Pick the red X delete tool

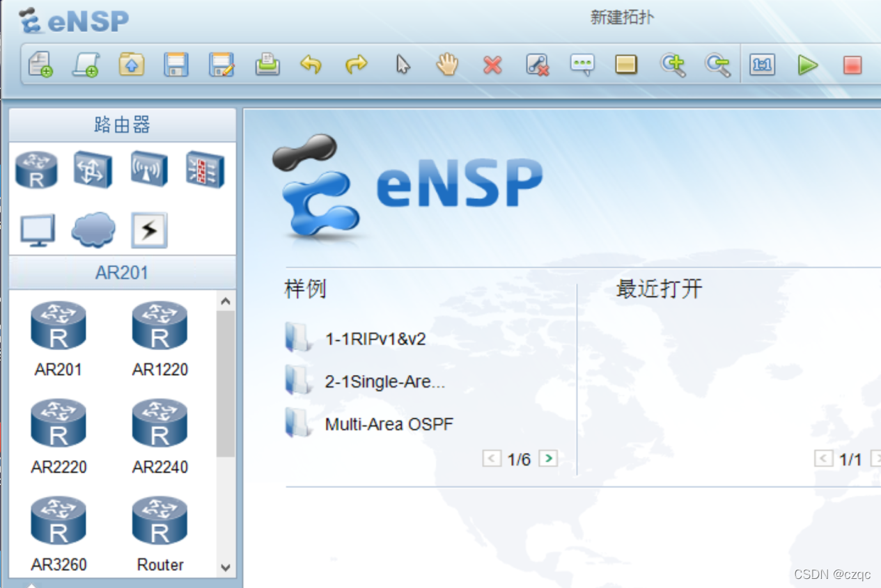click(x=492, y=65)
